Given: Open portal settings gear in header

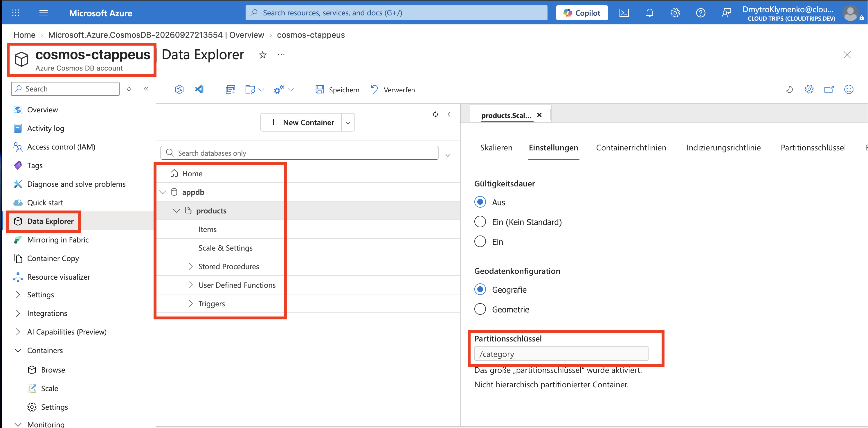Looking at the screenshot, I should pos(675,13).
